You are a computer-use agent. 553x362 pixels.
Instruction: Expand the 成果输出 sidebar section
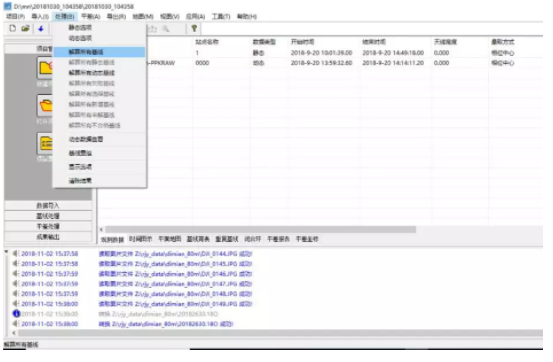click(x=48, y=237)
